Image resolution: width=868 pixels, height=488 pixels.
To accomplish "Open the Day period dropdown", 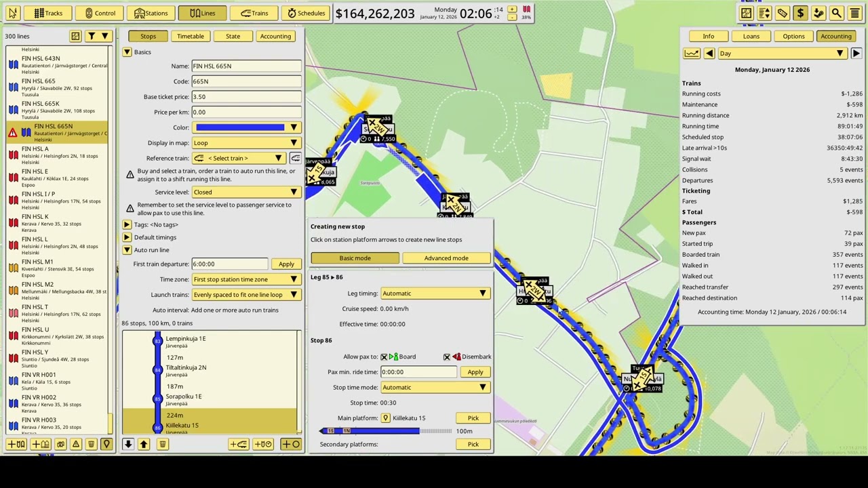I will tap(783, 54).
